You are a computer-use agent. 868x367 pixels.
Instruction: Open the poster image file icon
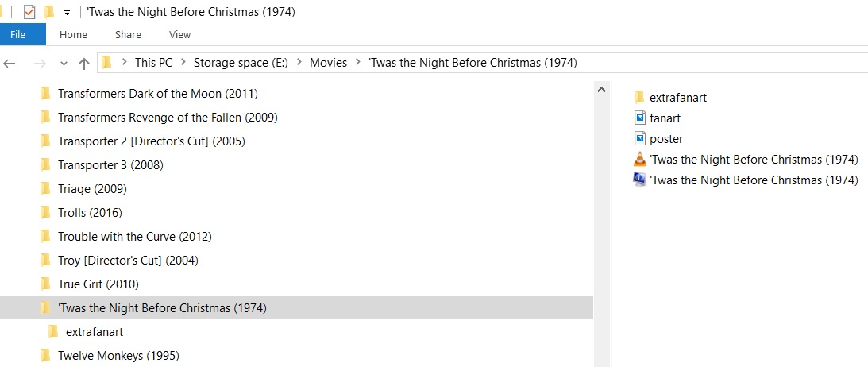click(640, 139)
